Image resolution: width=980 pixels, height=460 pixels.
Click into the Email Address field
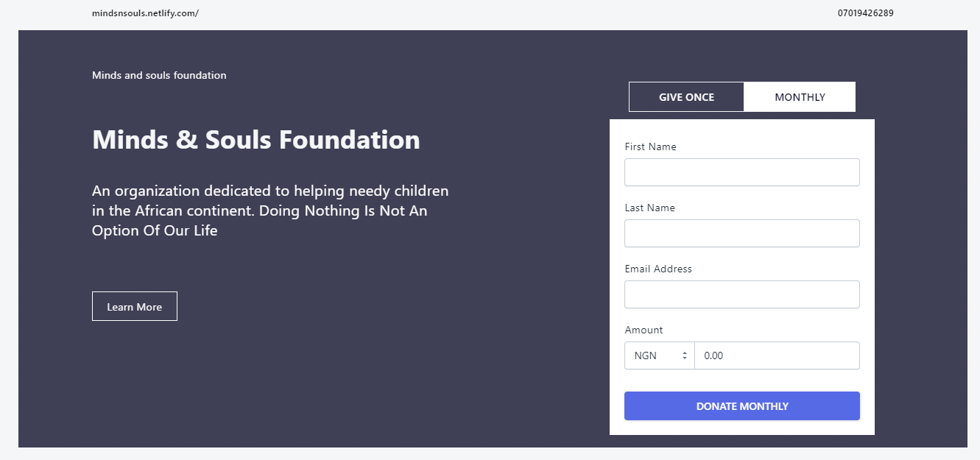coord(742,294)
